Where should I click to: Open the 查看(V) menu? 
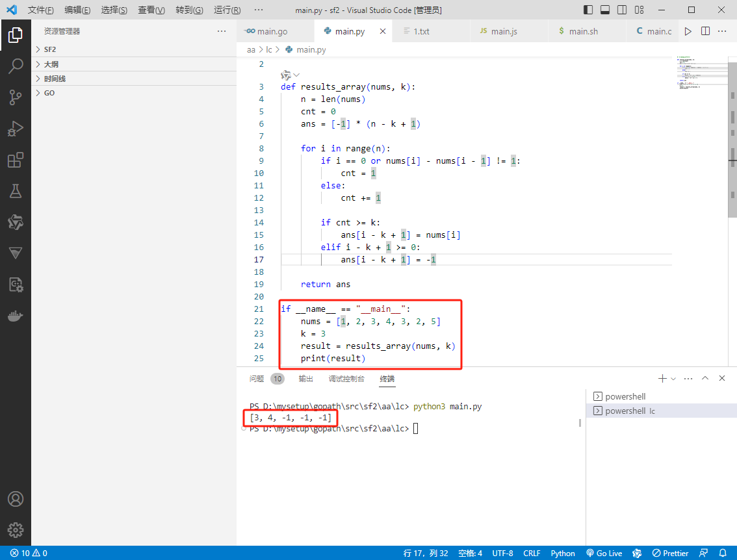[x=151, y=10]
